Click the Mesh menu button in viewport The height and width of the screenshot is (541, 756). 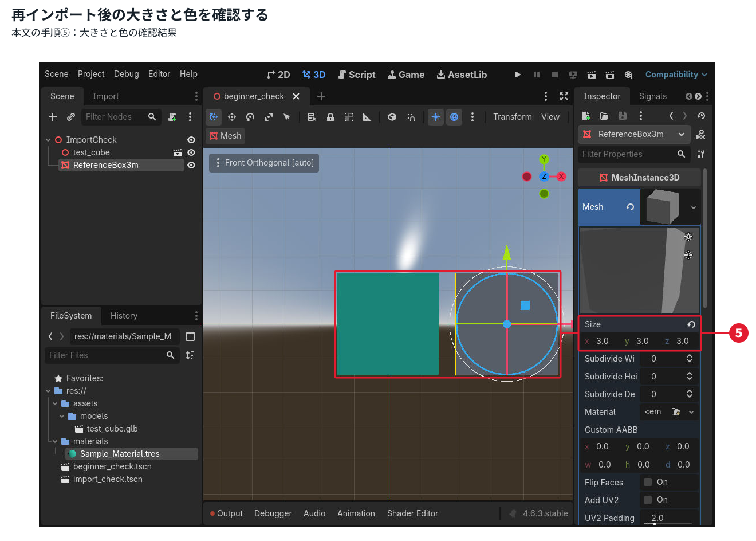coord(225,136)
